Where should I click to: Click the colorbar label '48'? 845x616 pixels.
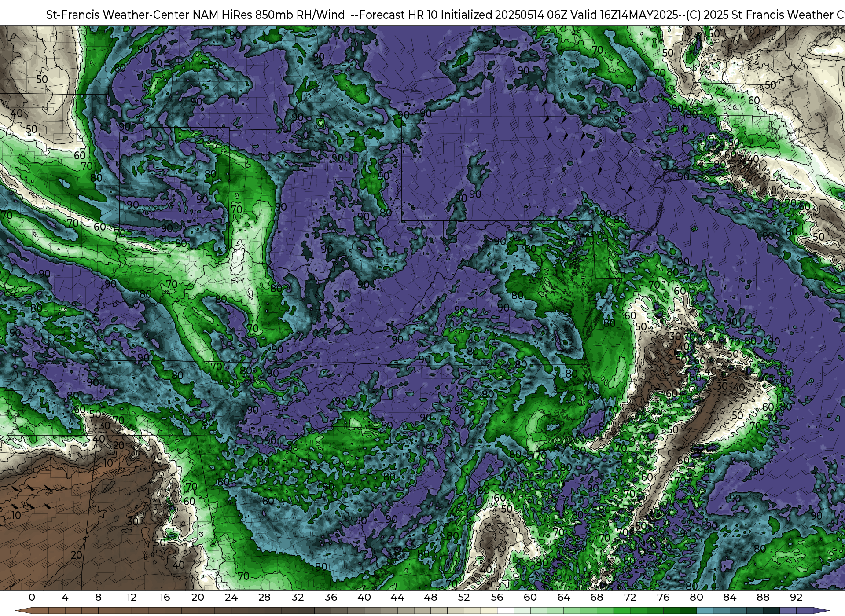[x=430, y=597]
